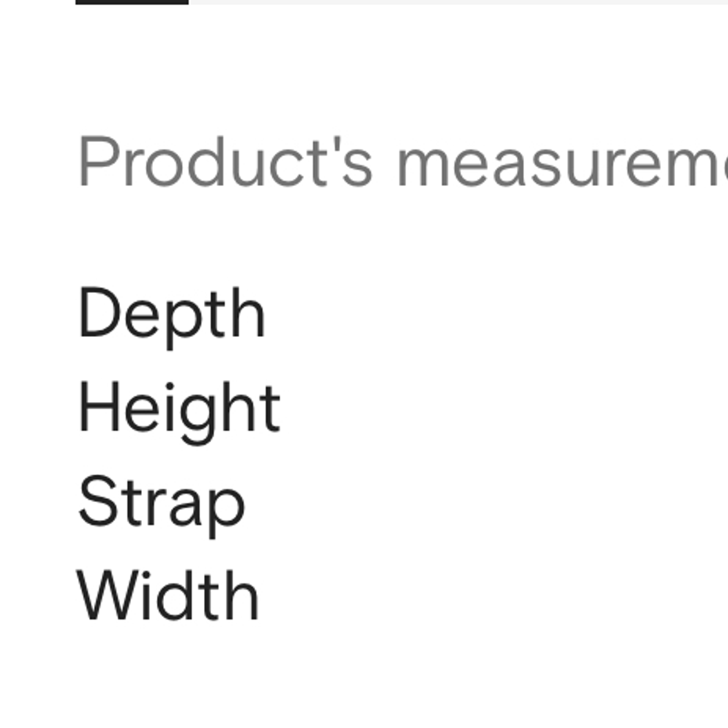Click the word "Product's" in the heading
The height and width of the screenshot is (728, 728).
[225, 161]
